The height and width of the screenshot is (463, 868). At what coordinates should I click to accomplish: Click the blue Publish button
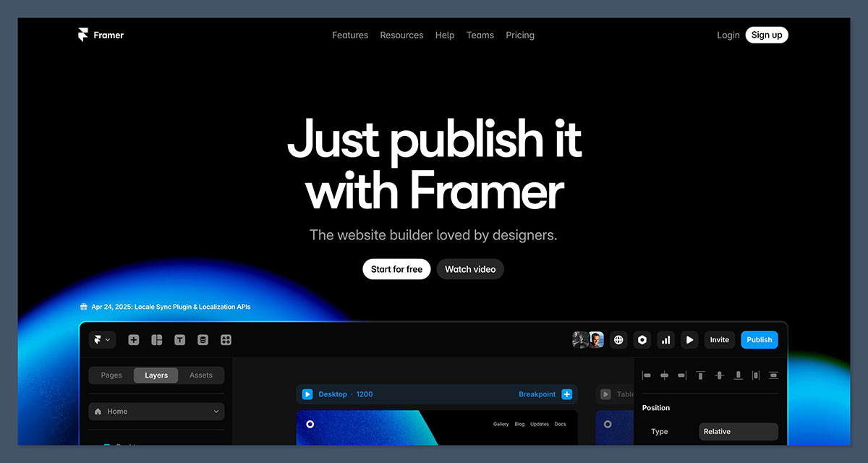coord(759,340)
